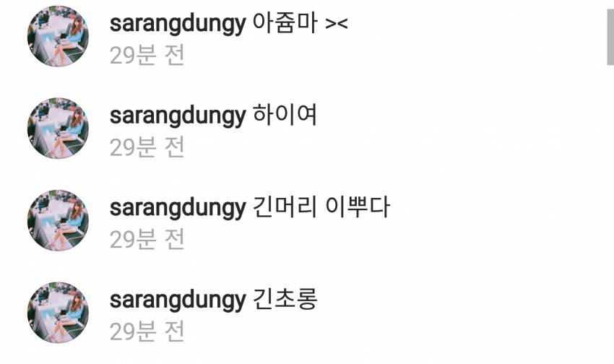Click the gray scrollbar thumb
This screenshot has height=364, width=614.
[610, 37]
